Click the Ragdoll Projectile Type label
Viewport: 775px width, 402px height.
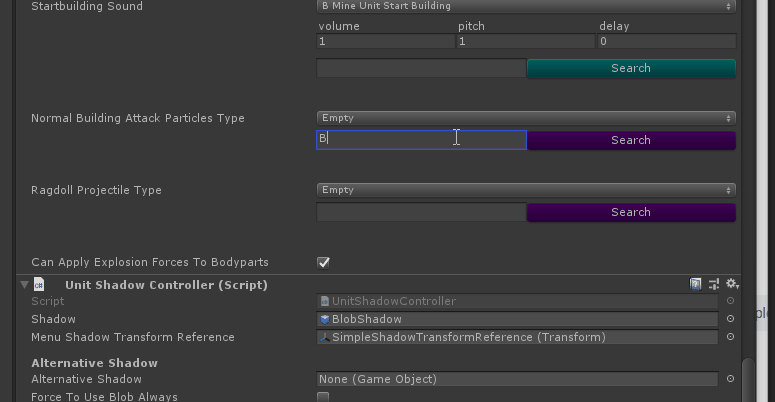point(96,190)
